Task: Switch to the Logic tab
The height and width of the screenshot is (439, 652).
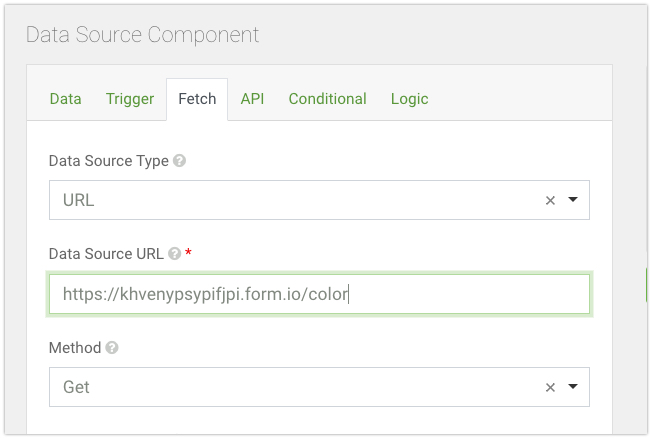Action: (x=410, y=99)
